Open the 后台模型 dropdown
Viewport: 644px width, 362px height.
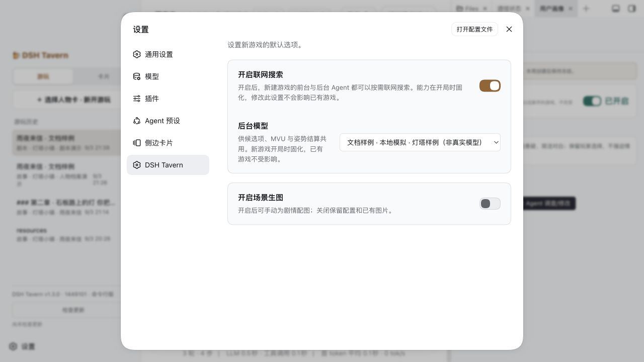420,142
